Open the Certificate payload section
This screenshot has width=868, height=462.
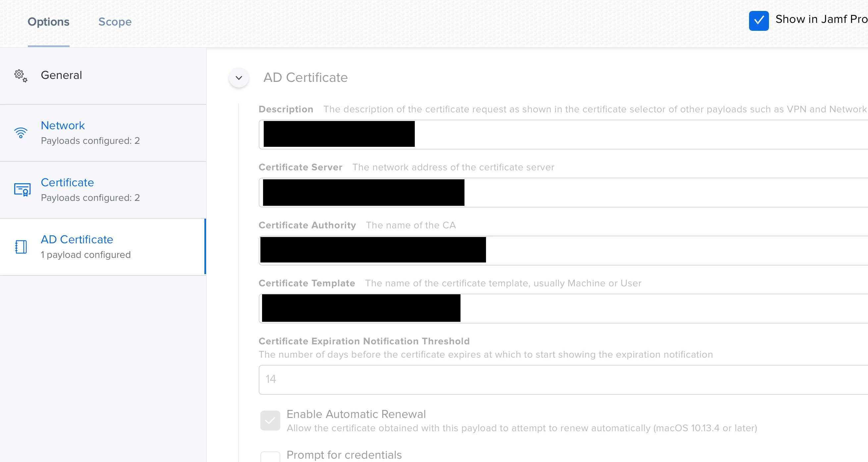[103, 190]
